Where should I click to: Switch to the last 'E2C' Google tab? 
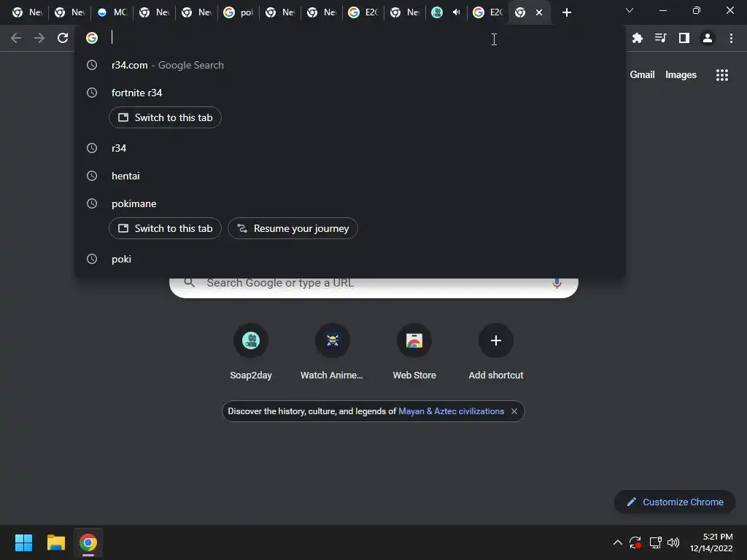(x=488, y=12)
